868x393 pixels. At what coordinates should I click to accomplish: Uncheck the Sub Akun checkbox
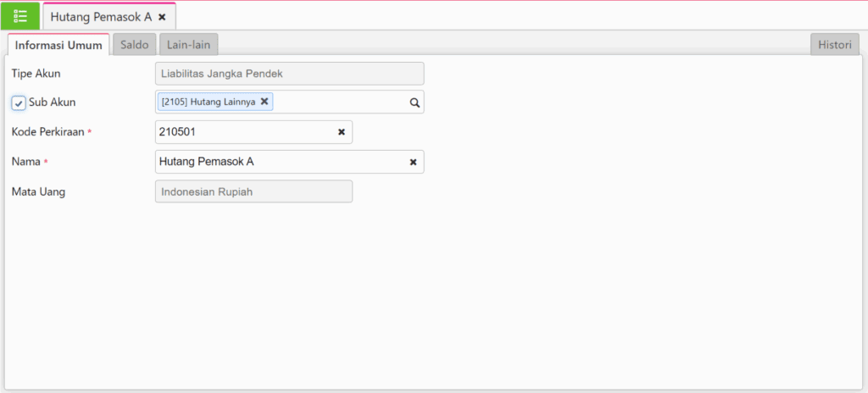19,102
